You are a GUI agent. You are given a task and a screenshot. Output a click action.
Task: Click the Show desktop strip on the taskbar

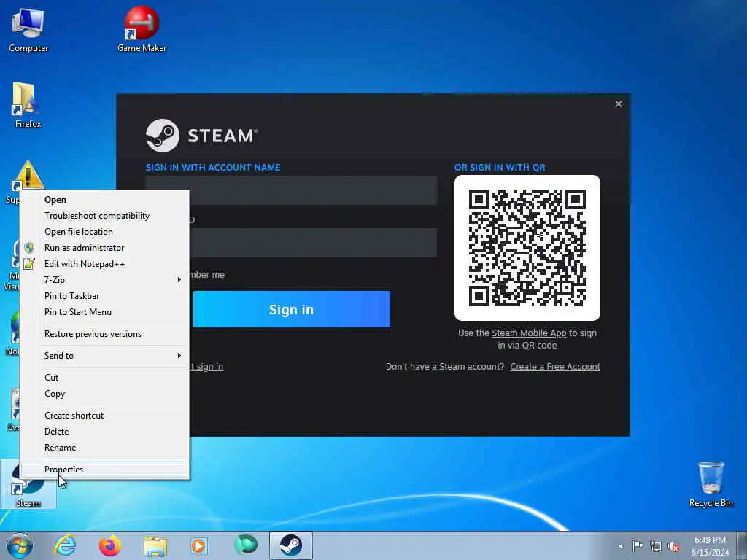pos(742,545)
